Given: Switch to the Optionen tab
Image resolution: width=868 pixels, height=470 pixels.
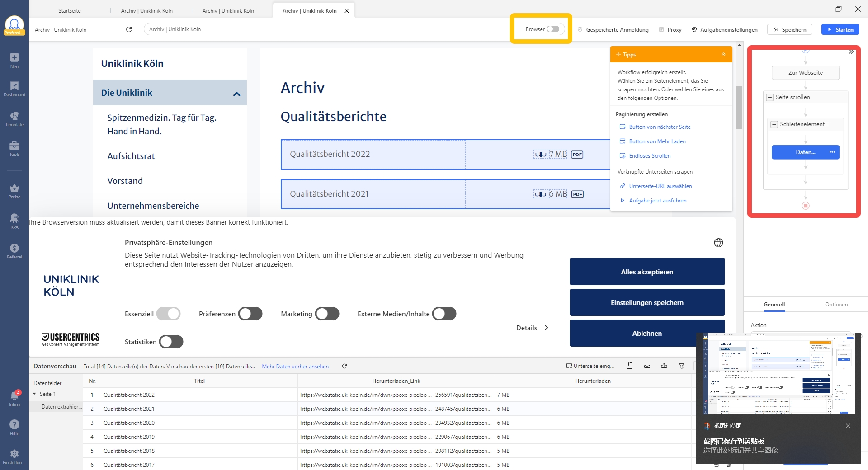Looking at the screenshot, I should (x=836, y=305).
